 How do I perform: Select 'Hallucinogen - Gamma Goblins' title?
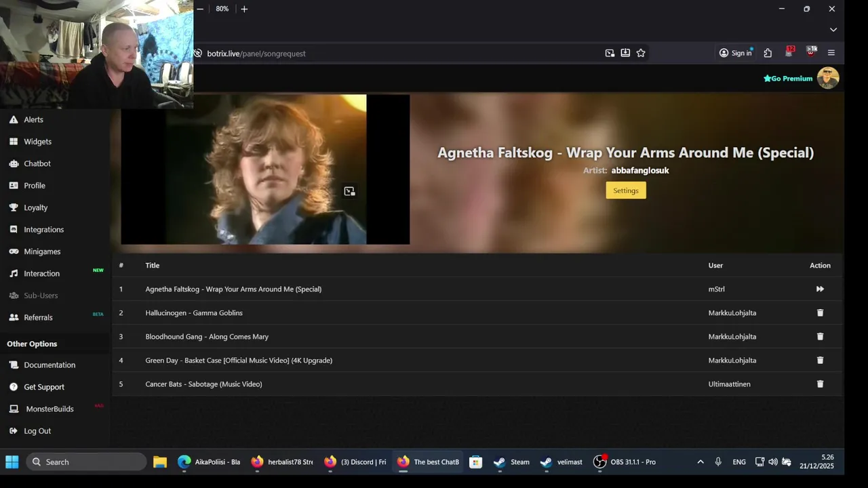click(194, 312)
